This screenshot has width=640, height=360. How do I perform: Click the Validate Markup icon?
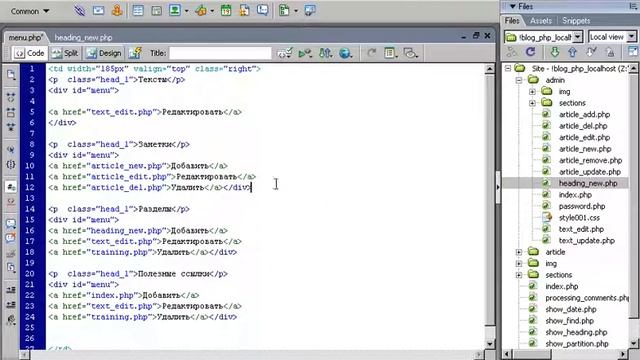(284, 53)
